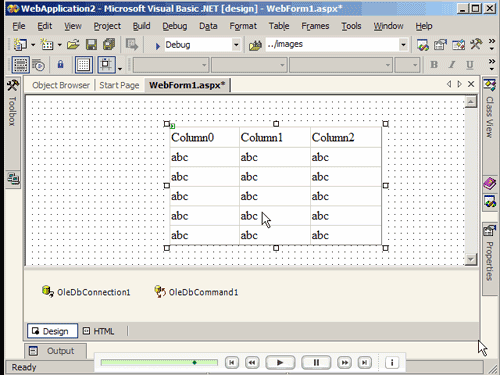Viewport: 500px width, 375px height.
Task: Click the Start debugging arrow icon
Action: (x=158, y=46)
